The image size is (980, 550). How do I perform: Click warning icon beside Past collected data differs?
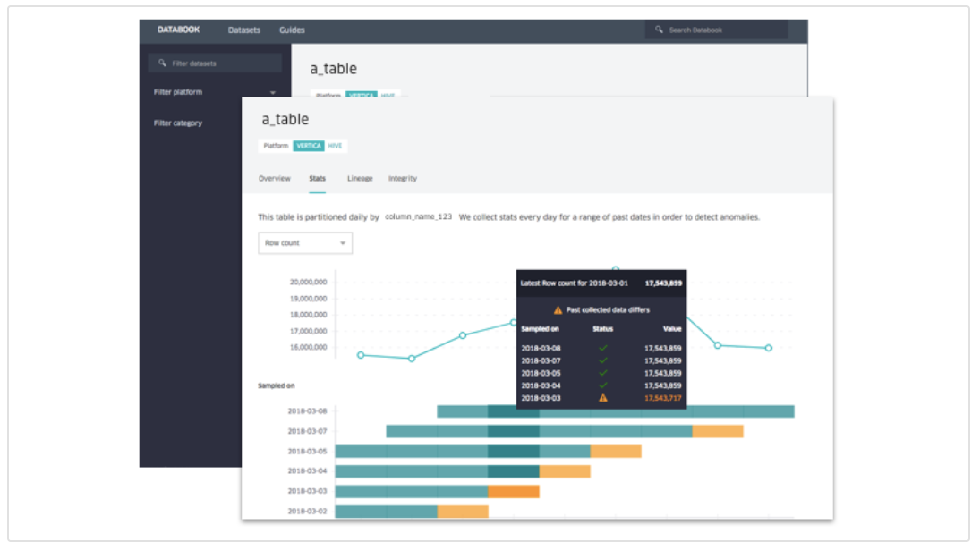[558, 310]
